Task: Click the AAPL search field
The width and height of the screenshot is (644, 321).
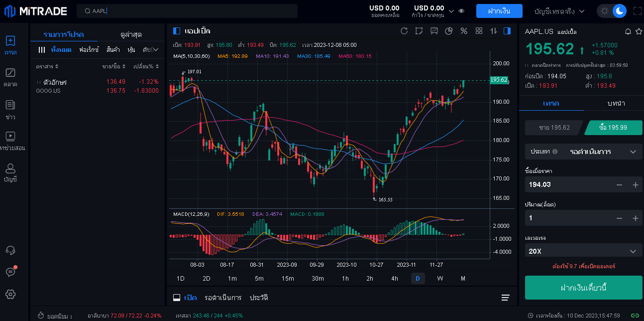Action: coord(187,11)
